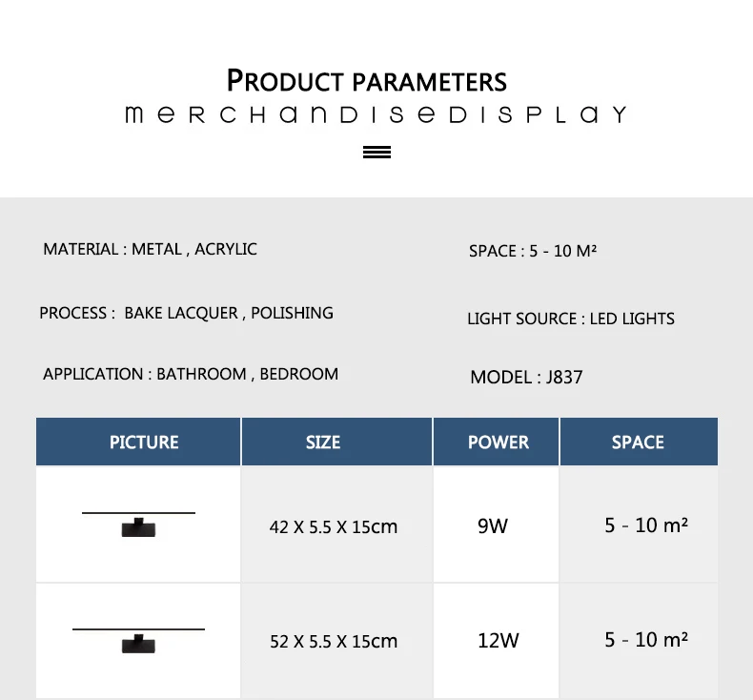Screen dimensions: 753x700
Task: Click the Model: J837 text
Action: [526, 377]
